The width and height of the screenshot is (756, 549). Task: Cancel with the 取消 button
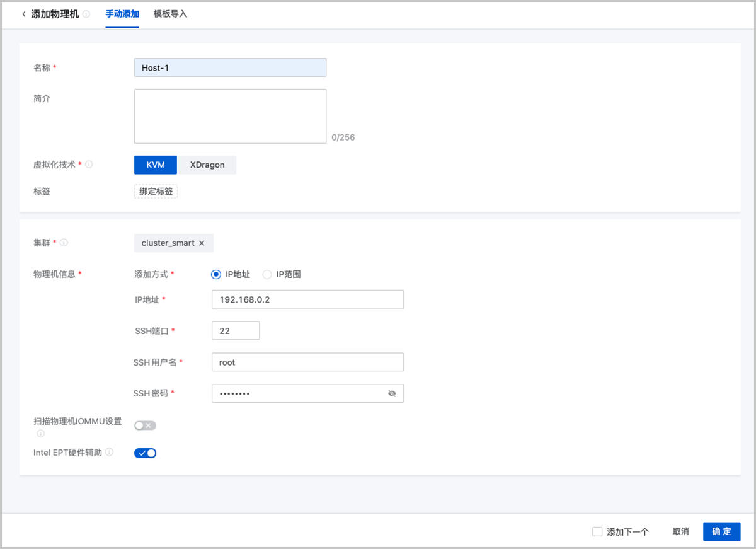pos(680,531)
